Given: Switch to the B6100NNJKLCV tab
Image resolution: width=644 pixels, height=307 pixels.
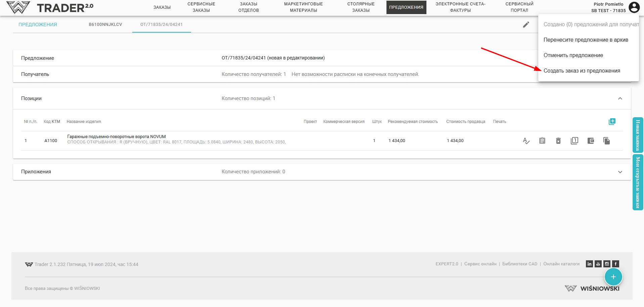Looking at the screenshot, I should 105,25.
